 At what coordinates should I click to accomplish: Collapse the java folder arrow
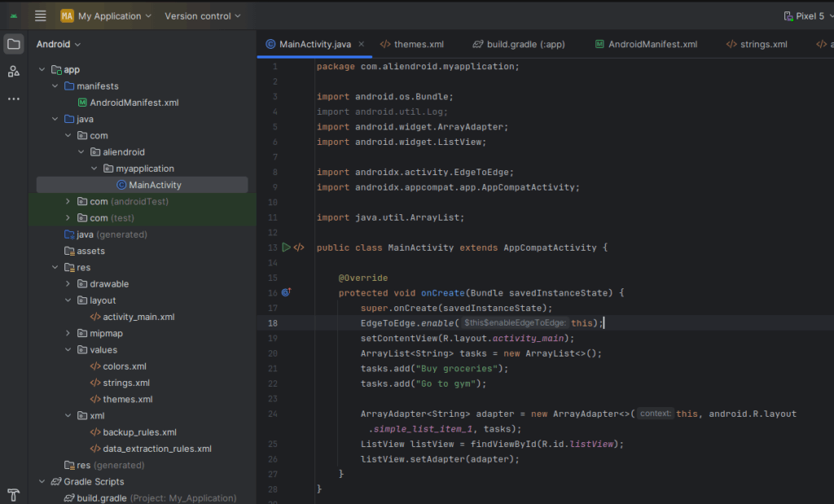pos(55,119)
